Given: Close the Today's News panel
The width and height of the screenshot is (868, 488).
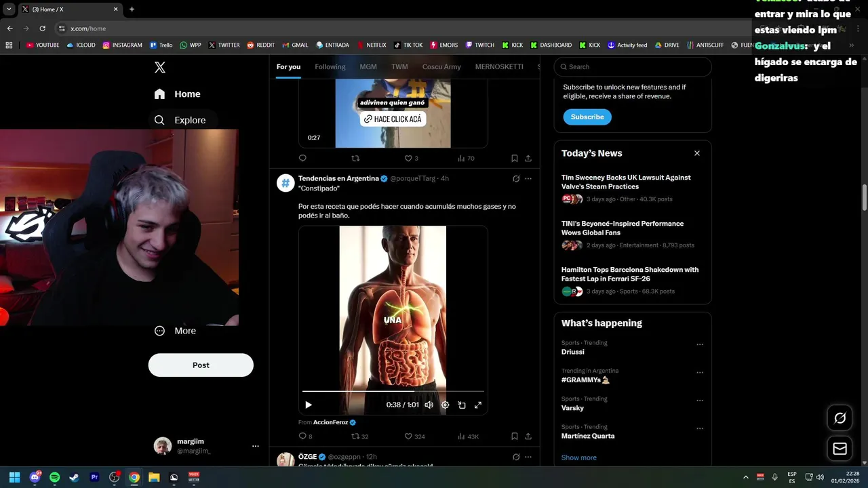Looking at the screenshot, I should point(696,153).
